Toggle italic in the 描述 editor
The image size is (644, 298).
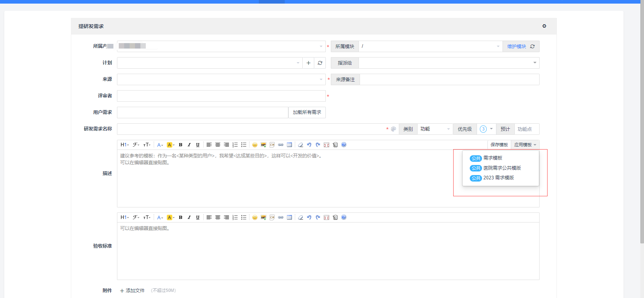[x=189, y=145]
